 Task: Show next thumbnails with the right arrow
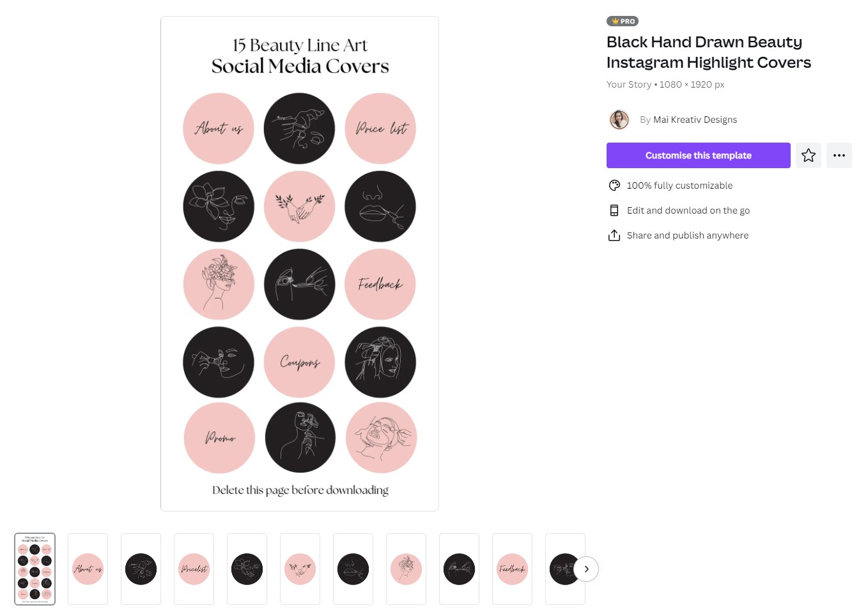(586, 569)
